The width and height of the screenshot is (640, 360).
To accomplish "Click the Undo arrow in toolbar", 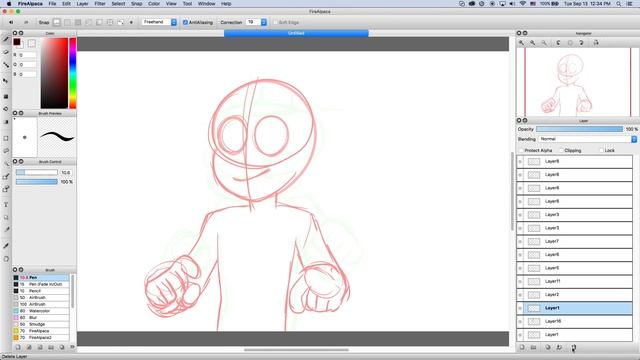I will (x=11, y=22).
